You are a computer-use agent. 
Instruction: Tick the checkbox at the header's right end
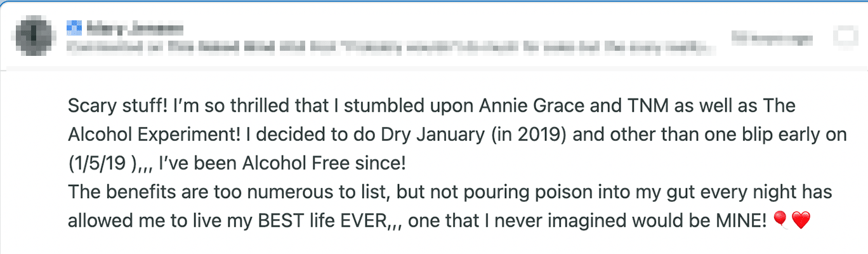click(845, 37)
